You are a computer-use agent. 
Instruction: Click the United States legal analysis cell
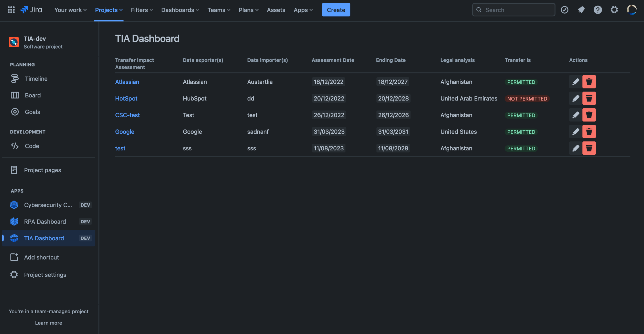459,131
